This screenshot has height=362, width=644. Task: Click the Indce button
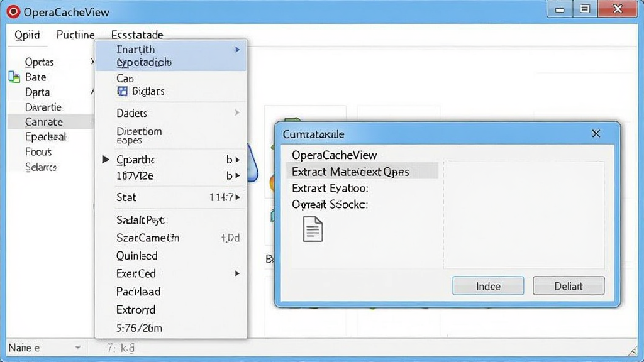pos(488,286)
